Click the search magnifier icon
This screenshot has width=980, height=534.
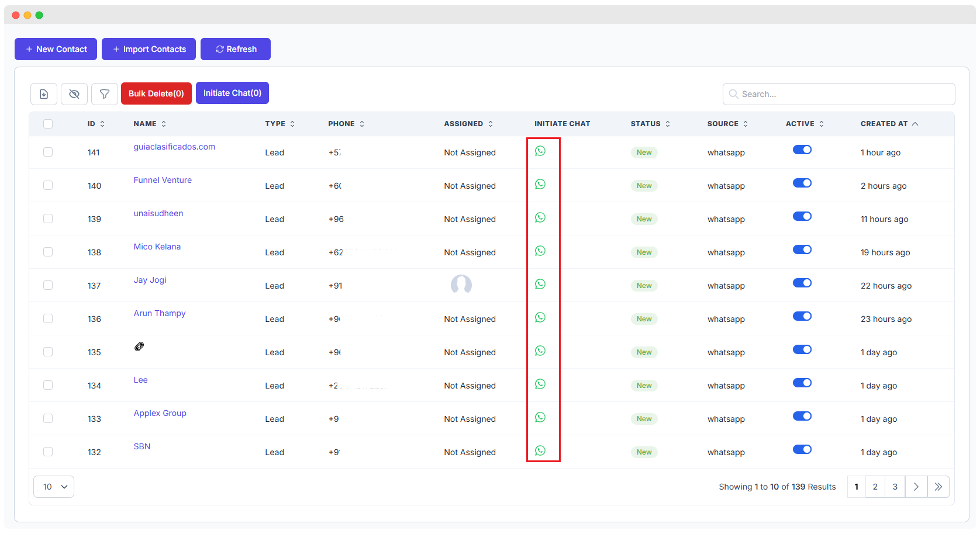click(x=733, y=94)
